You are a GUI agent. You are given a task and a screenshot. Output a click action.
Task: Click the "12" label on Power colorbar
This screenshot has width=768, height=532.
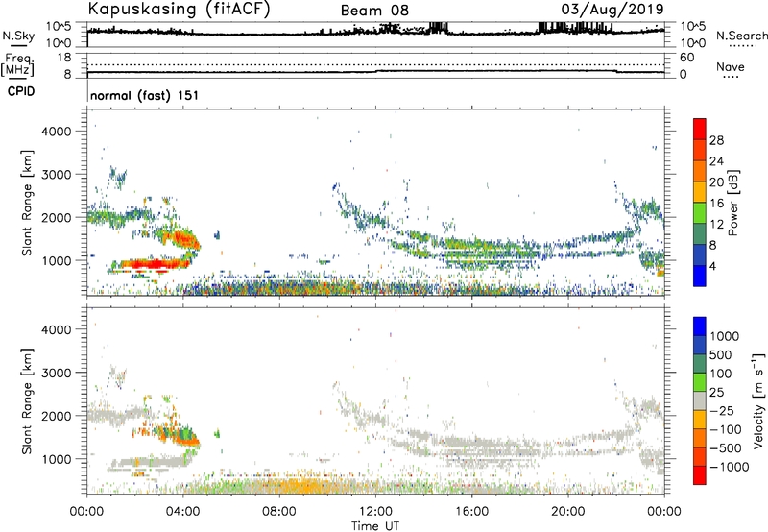tap(716, 225)
